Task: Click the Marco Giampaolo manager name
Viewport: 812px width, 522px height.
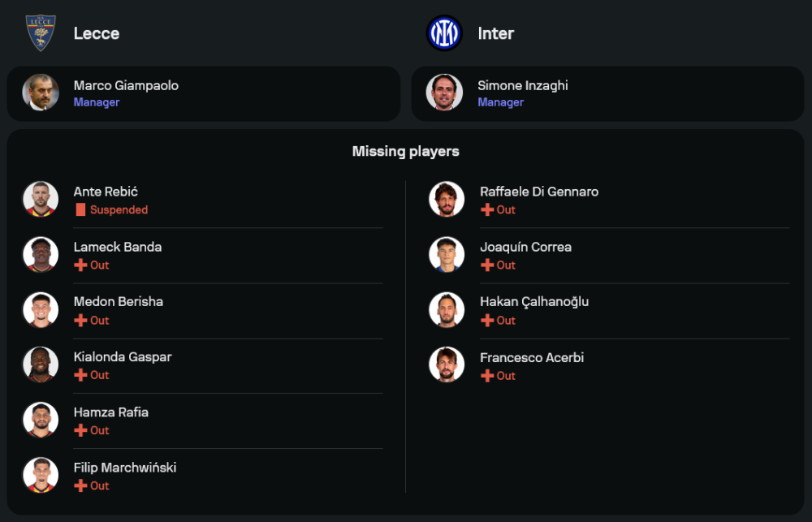Action: (x=126, y=85)
